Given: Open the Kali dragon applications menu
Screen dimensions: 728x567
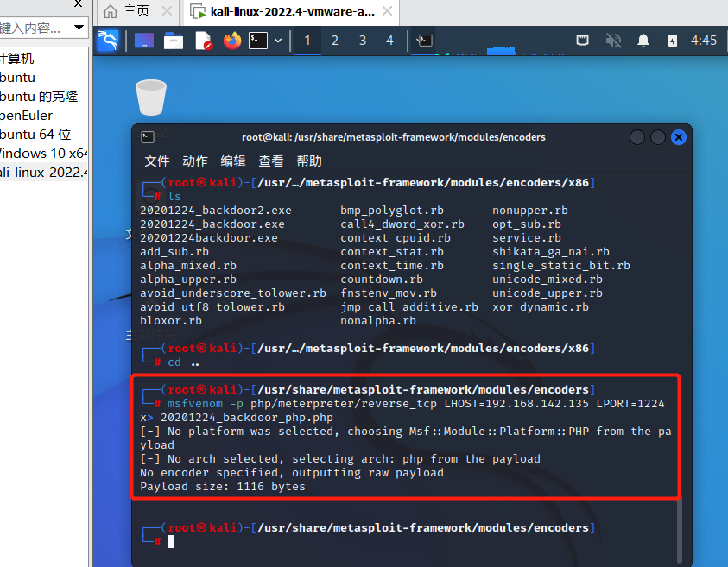Looking at the screenshot, I should pyautogui.click(x=108, y=41).
